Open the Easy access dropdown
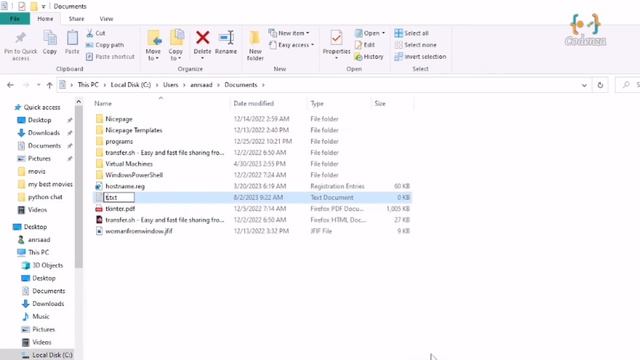 [291, 45]
